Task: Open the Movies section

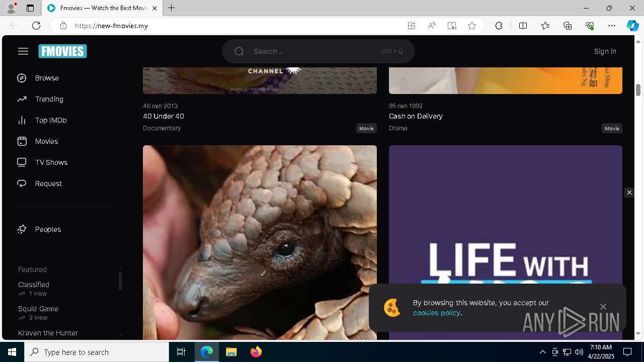Action: (46, 141)
